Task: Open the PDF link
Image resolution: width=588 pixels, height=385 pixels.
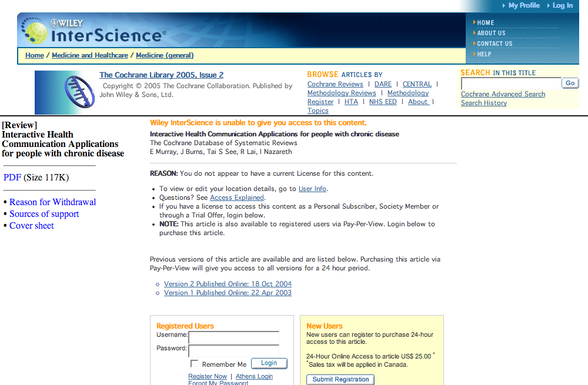Action: point(12,178)
